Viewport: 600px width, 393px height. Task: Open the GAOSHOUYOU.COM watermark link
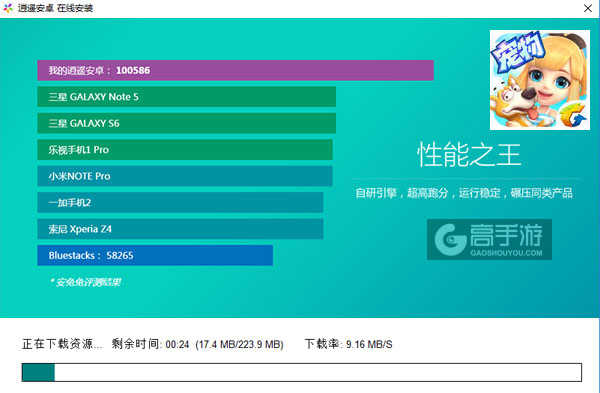pos(506,253)
